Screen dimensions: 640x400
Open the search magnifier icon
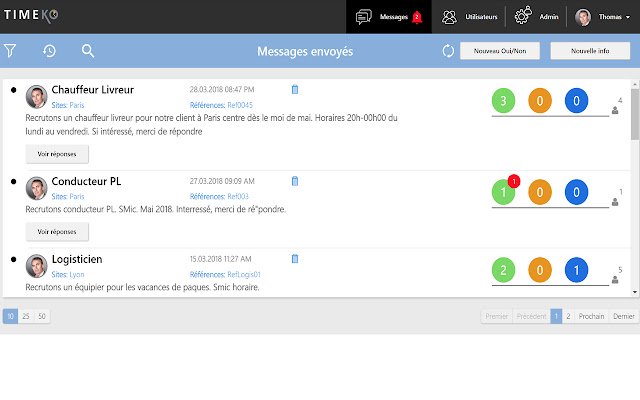[x=88, y=51]
